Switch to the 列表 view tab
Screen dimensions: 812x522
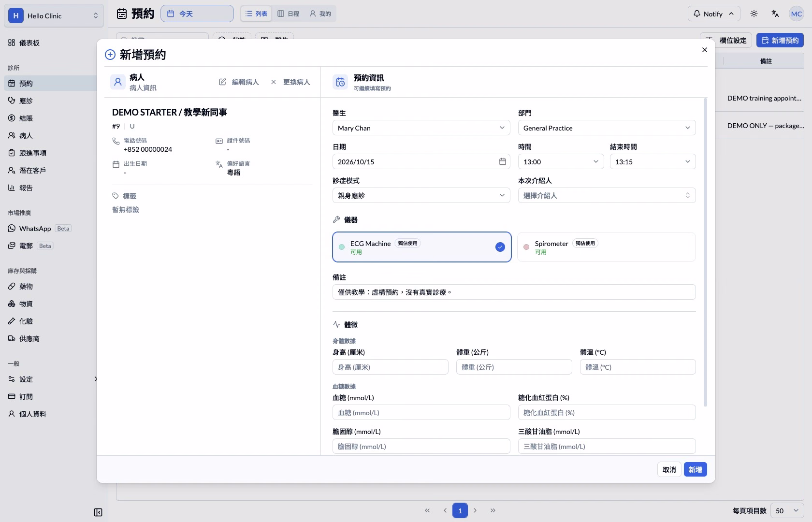tap(256, 14)
